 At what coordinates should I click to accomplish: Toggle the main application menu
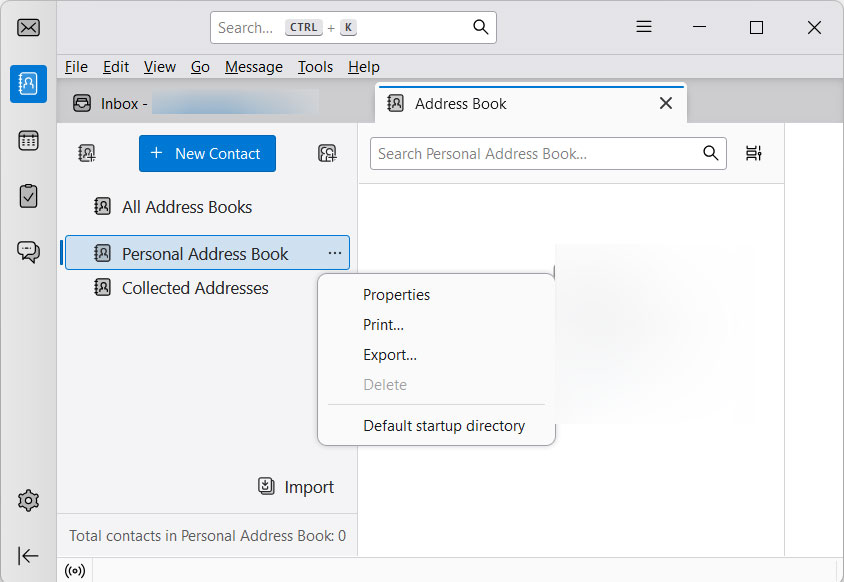[x=643, y=27]
